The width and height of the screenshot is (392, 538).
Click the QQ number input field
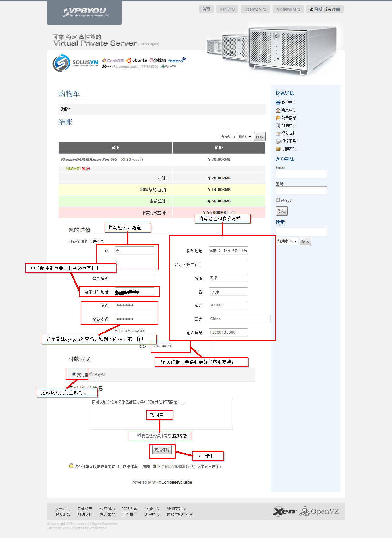tap(182, 346)
